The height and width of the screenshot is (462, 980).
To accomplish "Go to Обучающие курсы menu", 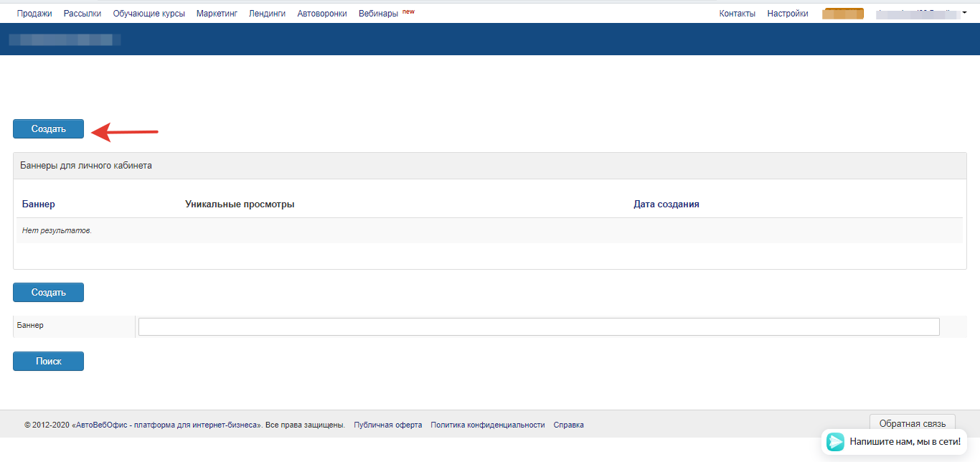I will click(x=149, y=14).
